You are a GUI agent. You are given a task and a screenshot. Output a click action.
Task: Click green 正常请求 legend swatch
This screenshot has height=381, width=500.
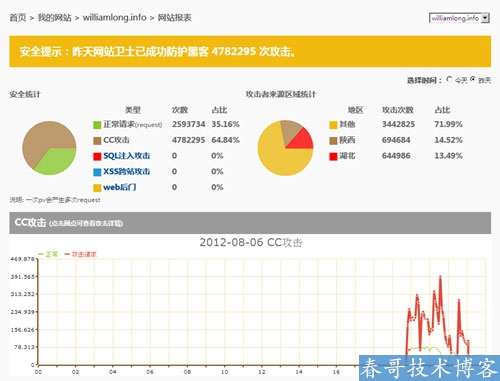coord(97,125)
